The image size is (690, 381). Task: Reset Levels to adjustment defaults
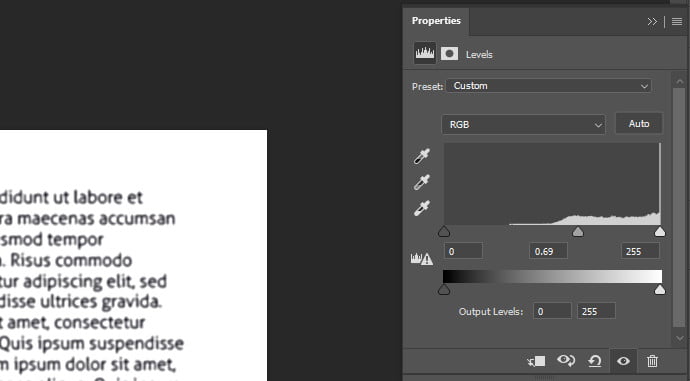595,361
